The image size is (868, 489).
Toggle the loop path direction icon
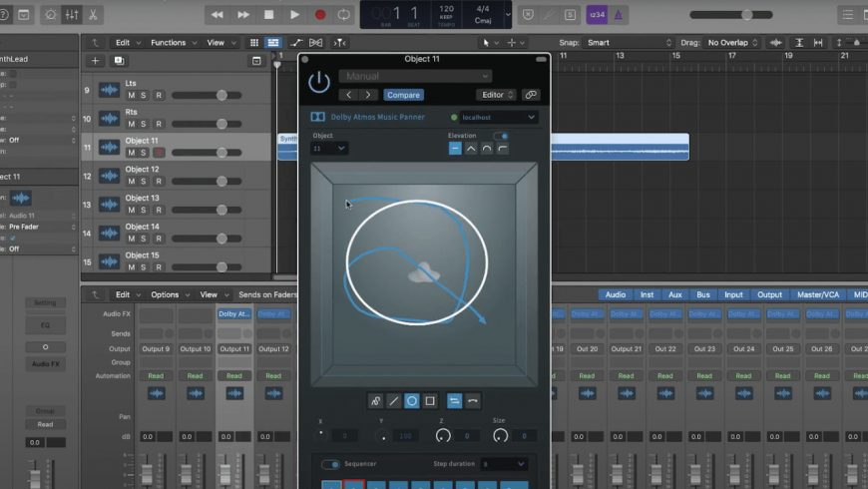click(x=454, y=401)
